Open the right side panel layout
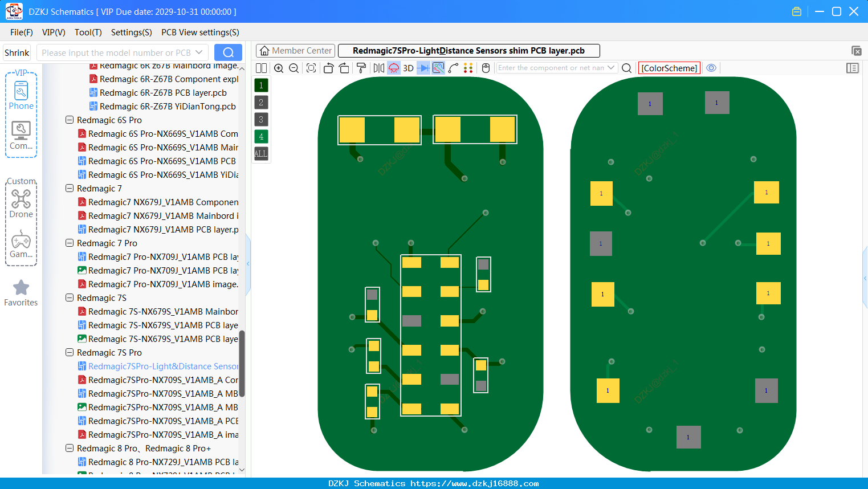Viewport: 868px width, 489px height. (853, 68)
